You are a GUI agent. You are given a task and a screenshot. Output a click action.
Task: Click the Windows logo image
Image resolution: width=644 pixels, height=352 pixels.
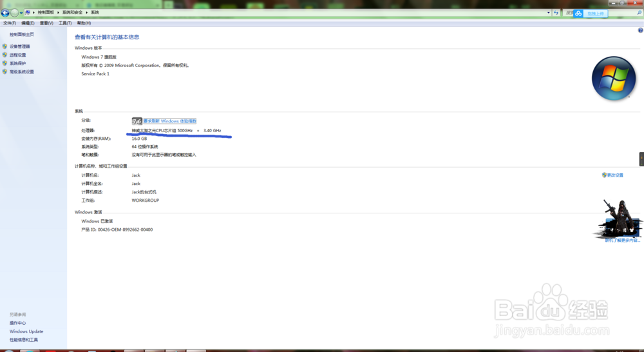[x=614, y=78]
